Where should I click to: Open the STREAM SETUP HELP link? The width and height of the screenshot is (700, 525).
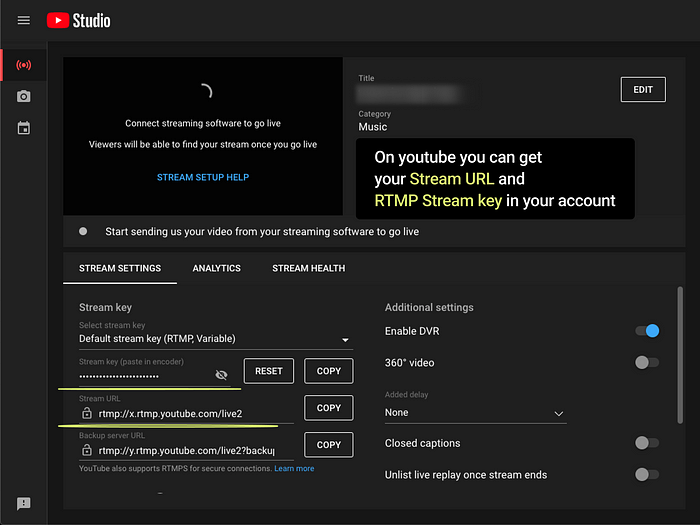[203, 177]
